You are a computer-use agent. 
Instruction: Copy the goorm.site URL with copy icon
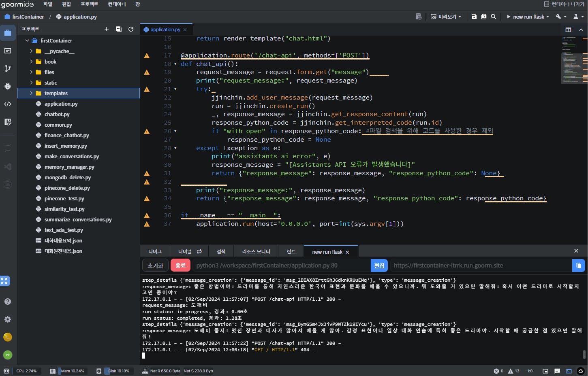tap(578, 266)
